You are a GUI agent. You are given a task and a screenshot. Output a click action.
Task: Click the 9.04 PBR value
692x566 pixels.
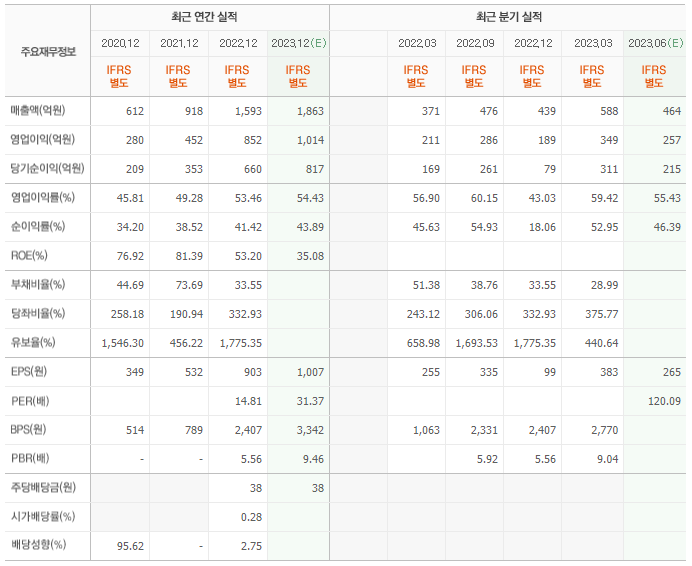pyautogui.click(x=608, y=460)
